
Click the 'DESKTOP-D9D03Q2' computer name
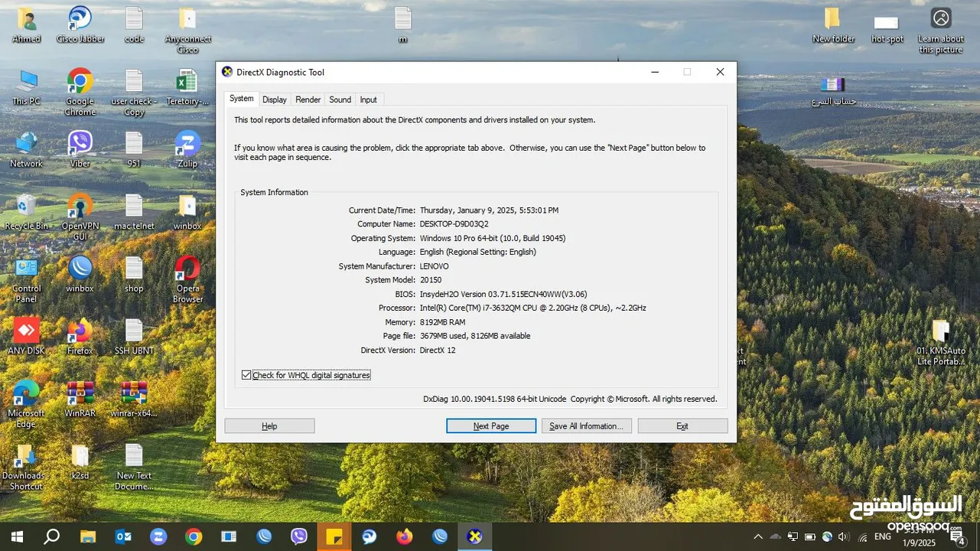pos(454,224)
